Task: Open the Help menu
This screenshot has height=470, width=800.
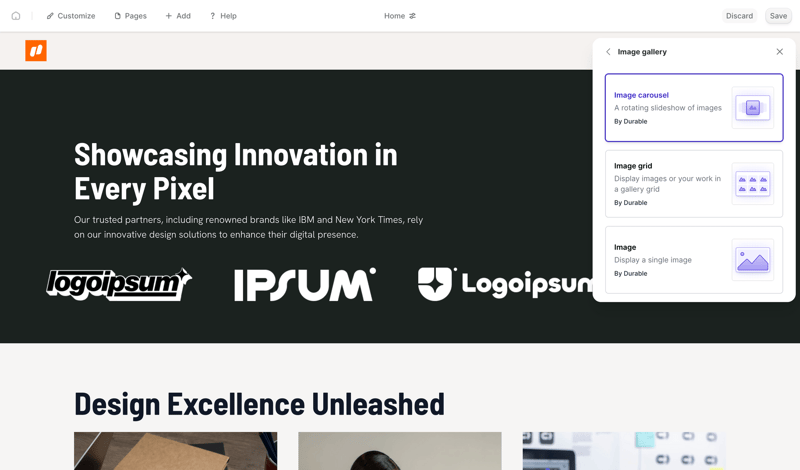Action: click(x=223, y=16)
